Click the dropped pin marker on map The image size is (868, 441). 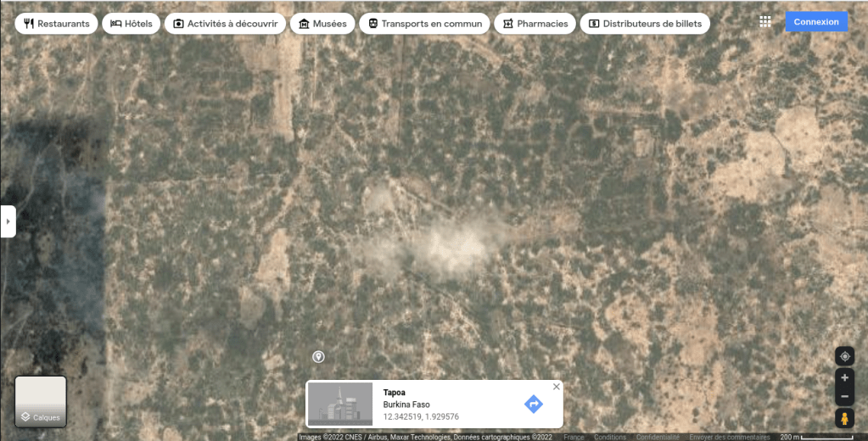318,357
